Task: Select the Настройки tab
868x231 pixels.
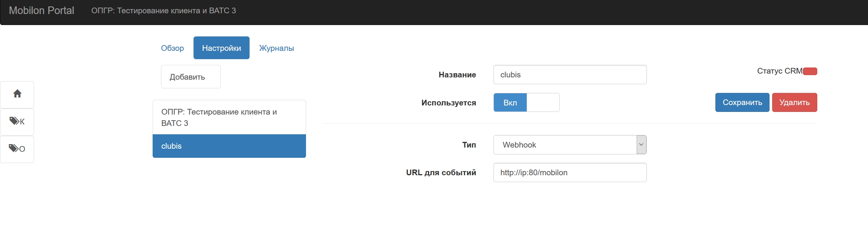Action: 222,48
